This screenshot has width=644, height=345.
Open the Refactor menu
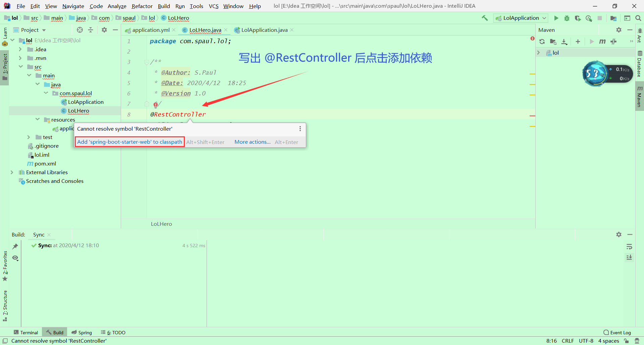point(142,6)
